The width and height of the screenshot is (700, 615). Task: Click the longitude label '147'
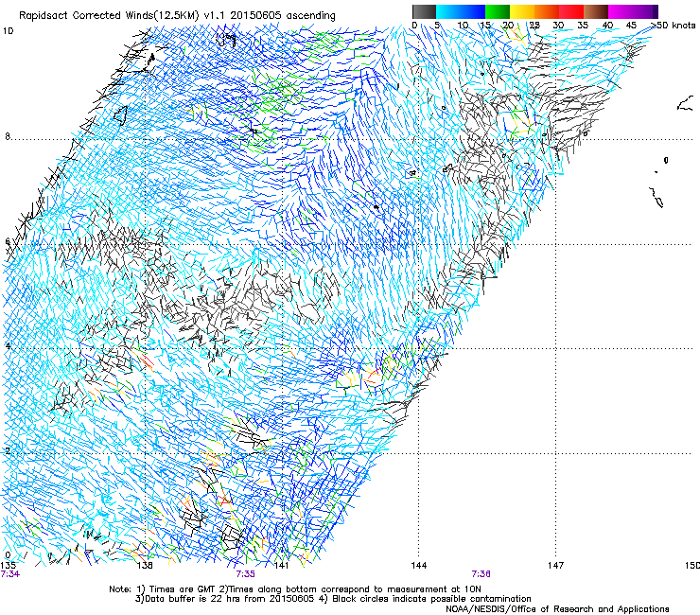(555, 566)
